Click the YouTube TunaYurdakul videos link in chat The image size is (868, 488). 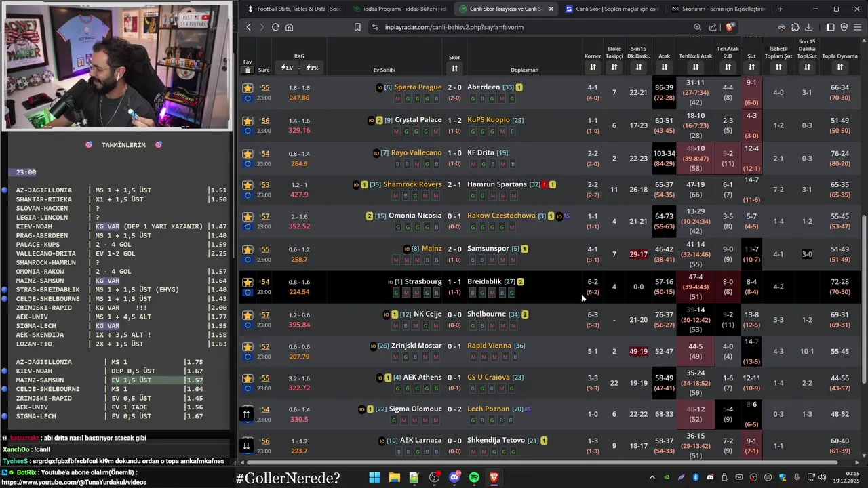coord(74,482)
